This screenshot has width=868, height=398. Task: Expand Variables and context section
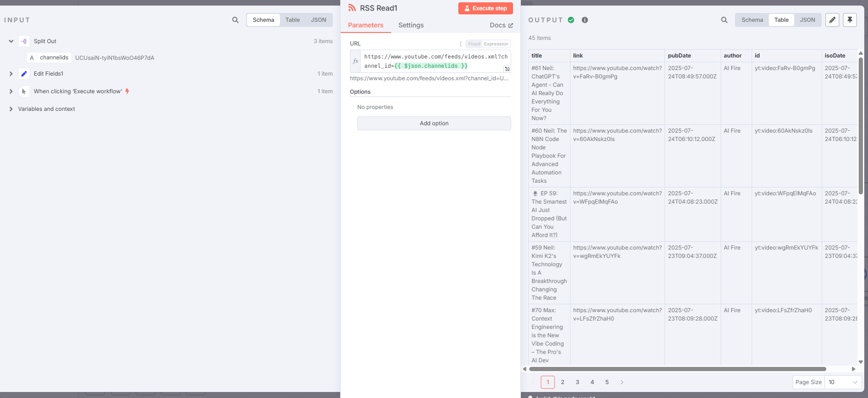click(11, 109)
